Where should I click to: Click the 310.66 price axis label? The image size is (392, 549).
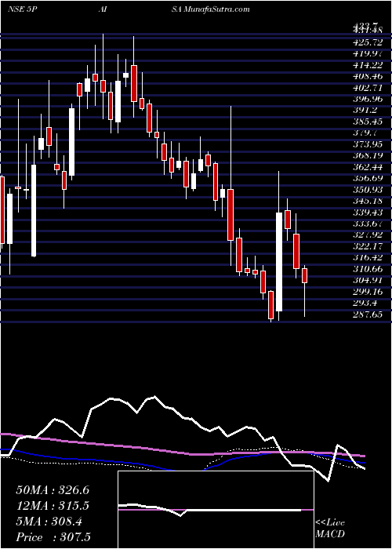pyautogui.click(x=368, y=269)
